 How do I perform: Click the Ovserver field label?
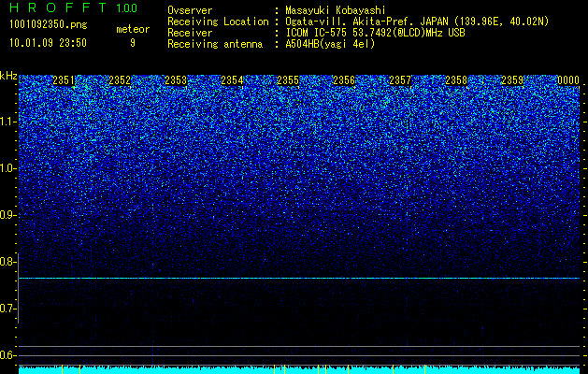pyautogui.click(x=190, y=10)
